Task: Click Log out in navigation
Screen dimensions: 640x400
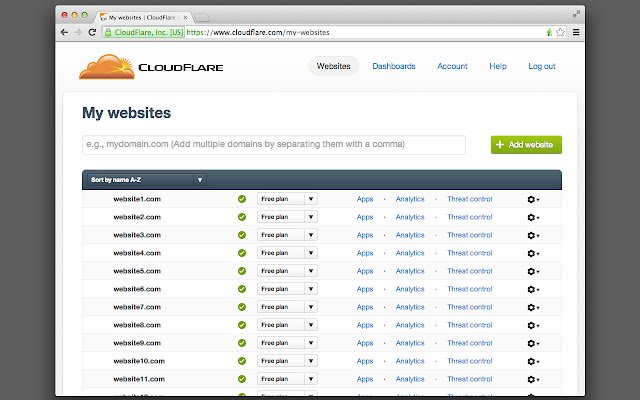Action: pyautogui.click(x=542, y=66)
